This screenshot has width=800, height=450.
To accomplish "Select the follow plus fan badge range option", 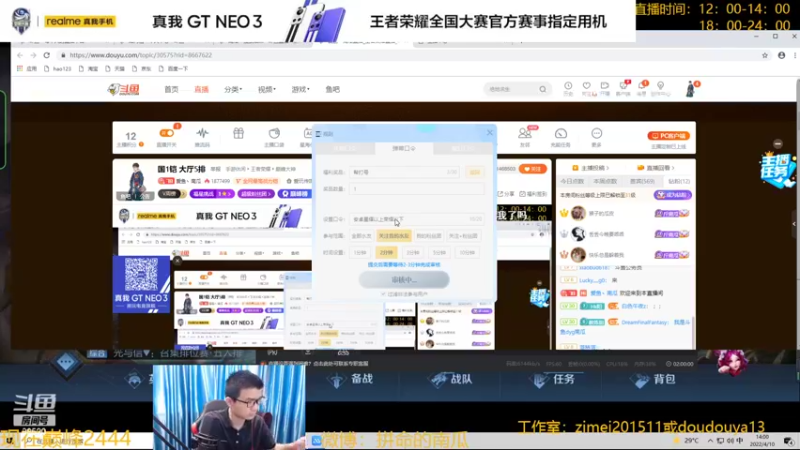I will click(x=463, y=236).
